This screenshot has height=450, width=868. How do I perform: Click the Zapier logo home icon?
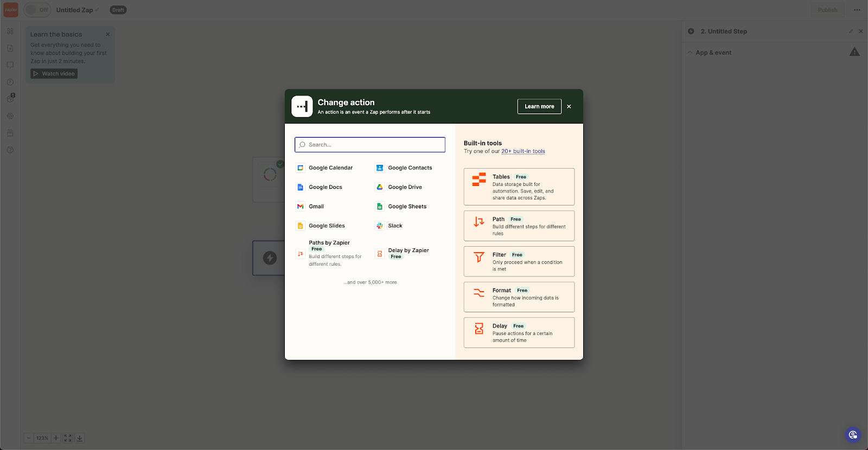[x=11, y=10]
